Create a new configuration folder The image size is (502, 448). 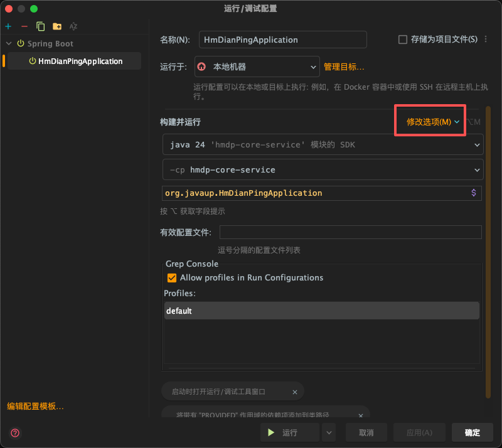pos(56,26)
